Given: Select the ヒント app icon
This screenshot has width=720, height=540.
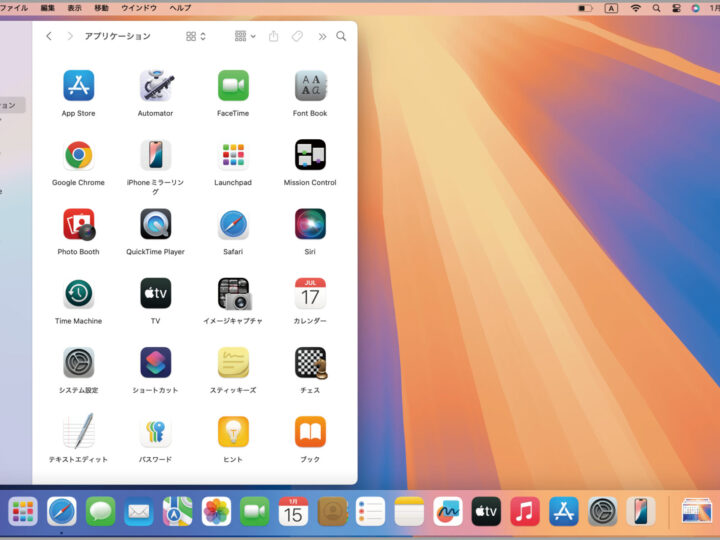Looking at the screenshot, I should click(x=233, y=432).
